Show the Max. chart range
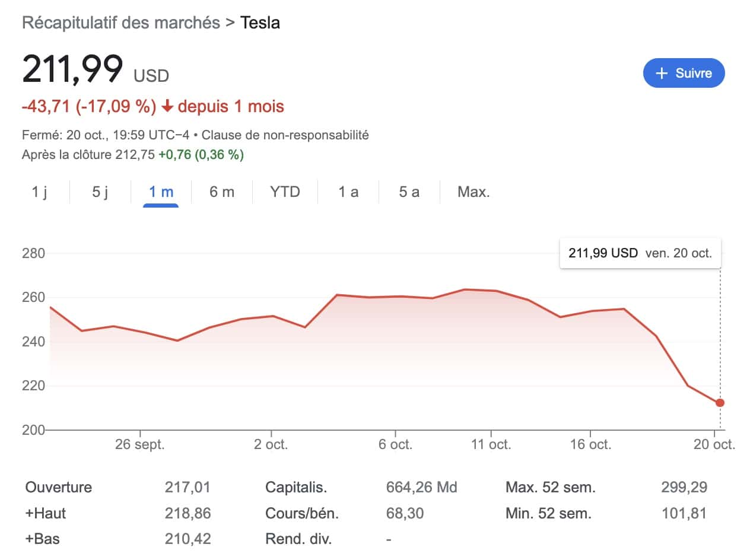 473,192
